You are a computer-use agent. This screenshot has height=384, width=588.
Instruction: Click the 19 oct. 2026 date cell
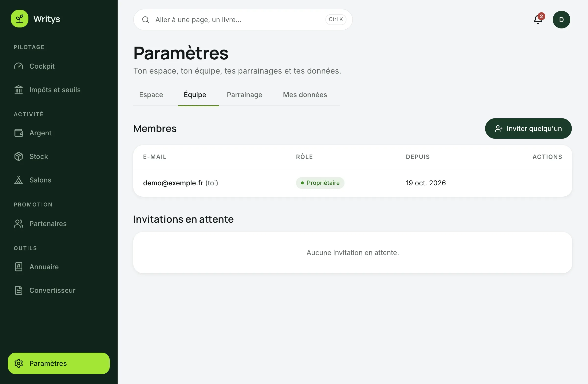point(426,183)
